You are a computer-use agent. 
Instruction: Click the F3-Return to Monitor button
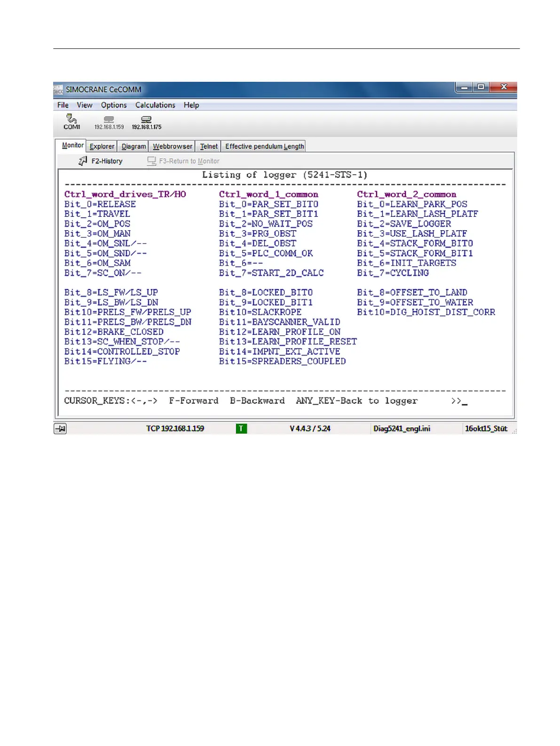(x=183, y=161)
